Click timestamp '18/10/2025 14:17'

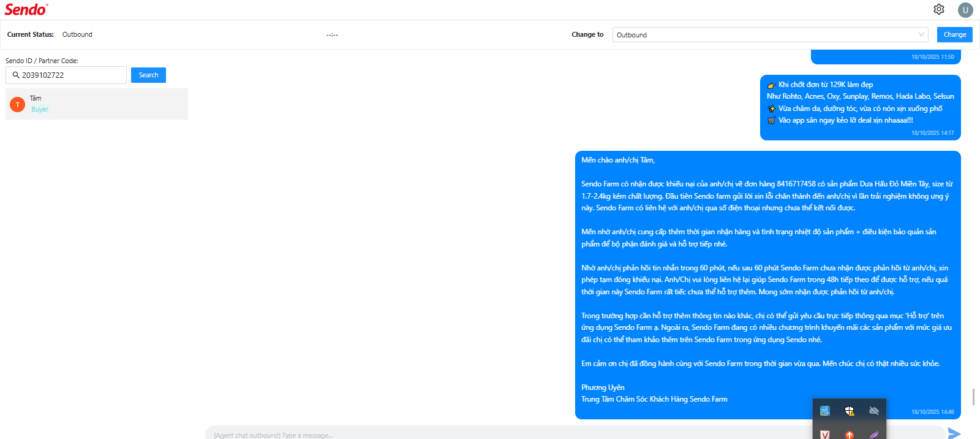pos(932,133)
